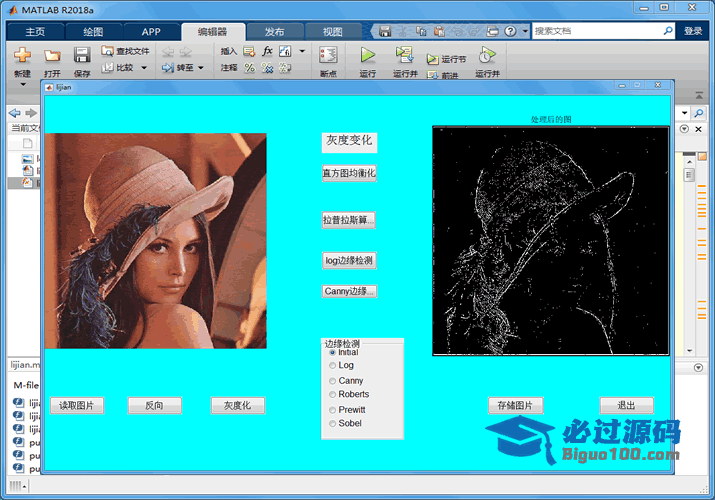Click the 登录 link at top right
The height and width of the screenshot is (500, 715).
coord(693,31)
